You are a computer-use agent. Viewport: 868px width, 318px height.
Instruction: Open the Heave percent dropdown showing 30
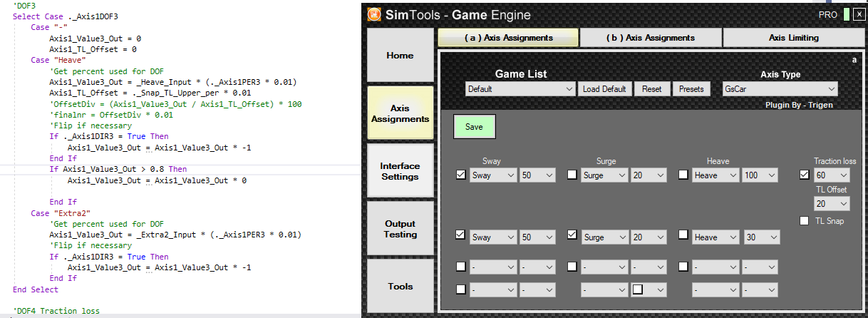760,237
